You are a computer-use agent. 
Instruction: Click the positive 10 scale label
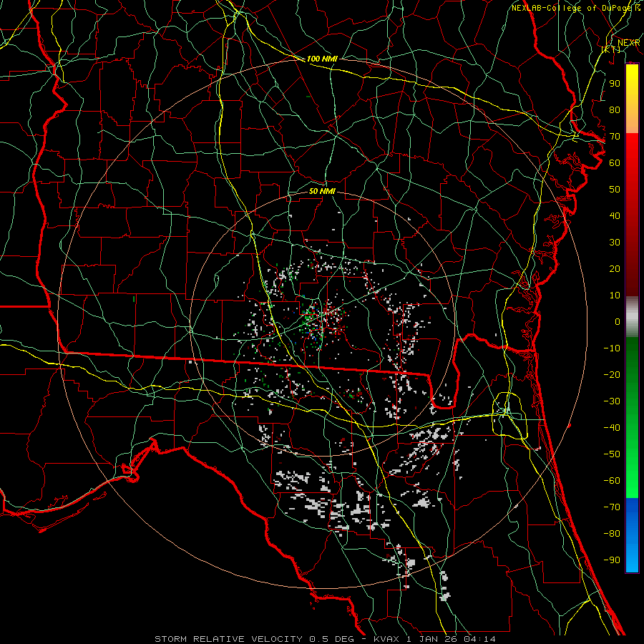click(615, 296)
